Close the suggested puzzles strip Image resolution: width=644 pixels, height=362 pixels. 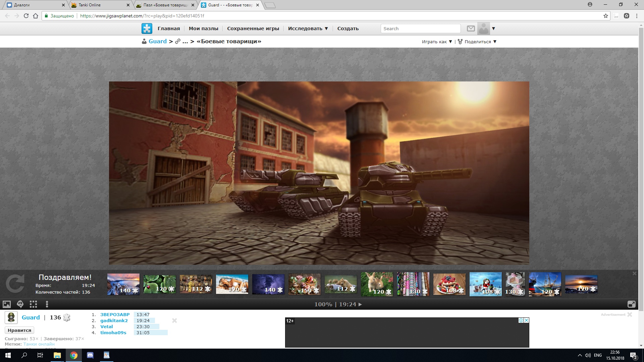pos(634,274)
